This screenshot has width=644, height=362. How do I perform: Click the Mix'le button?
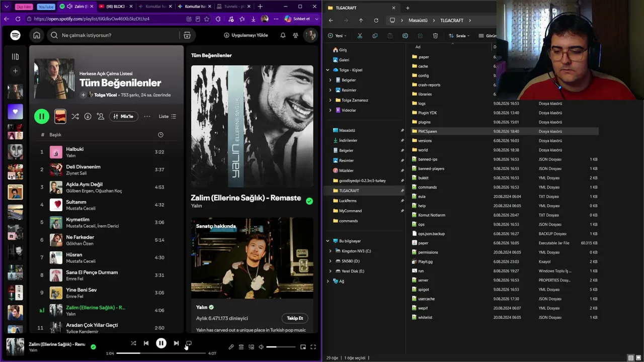123,116
